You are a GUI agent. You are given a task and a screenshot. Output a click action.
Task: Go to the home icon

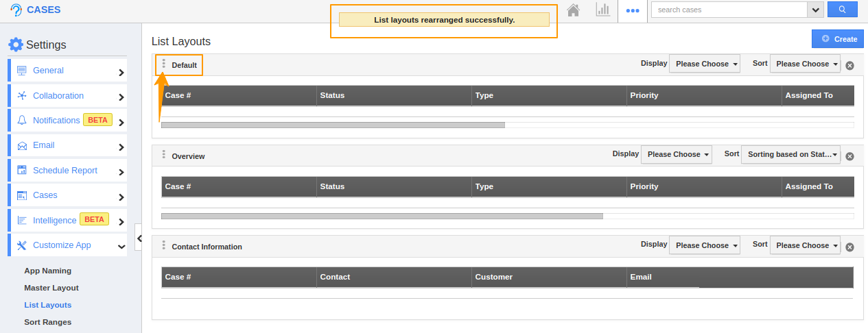point(574,10)
